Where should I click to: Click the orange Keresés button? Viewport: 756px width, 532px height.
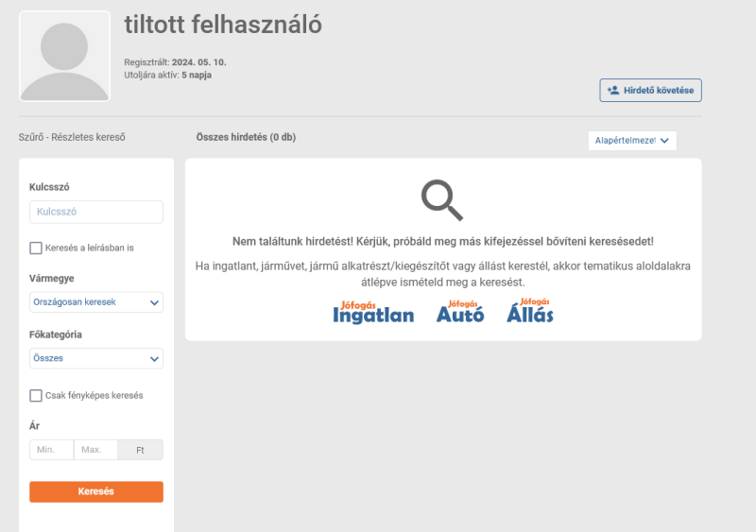(96, 491)
